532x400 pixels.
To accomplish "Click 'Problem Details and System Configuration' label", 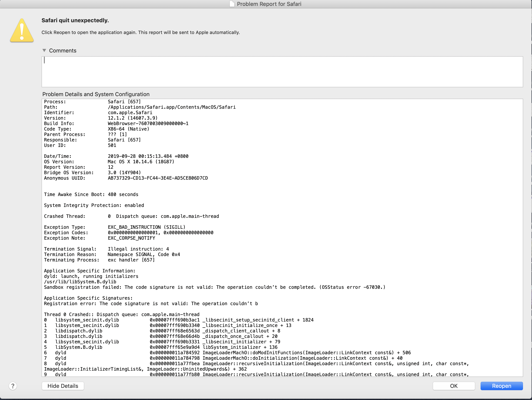I will click(96, 94).
